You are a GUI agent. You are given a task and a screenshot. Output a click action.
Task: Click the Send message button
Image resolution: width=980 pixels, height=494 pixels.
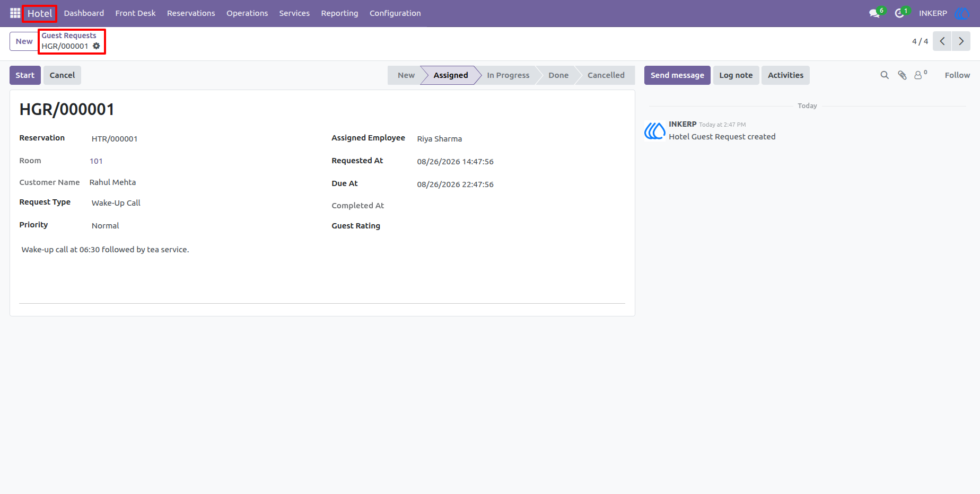[677, 75]
